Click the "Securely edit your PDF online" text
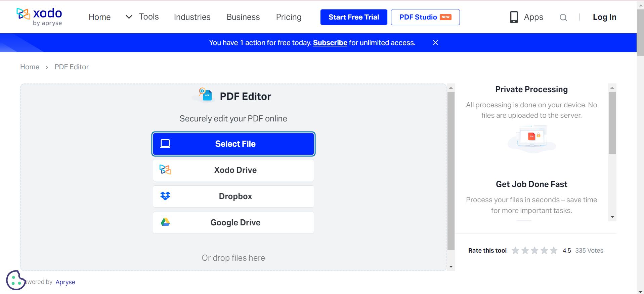This screenshot has height=294, width=644. coord(233,119)
